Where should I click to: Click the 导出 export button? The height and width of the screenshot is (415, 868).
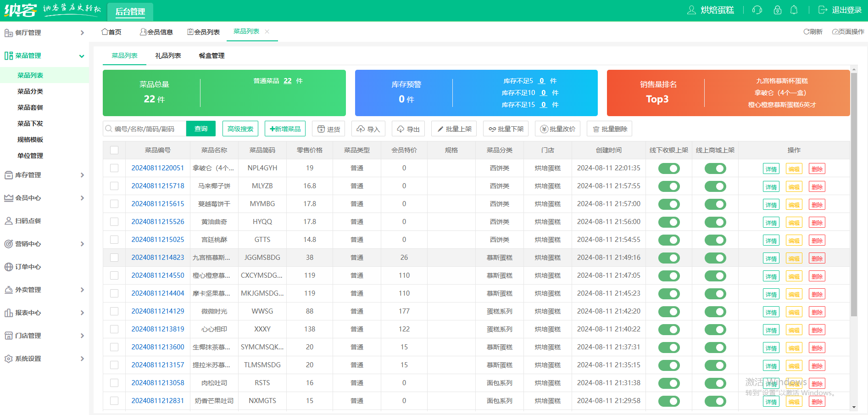[408, 129]
